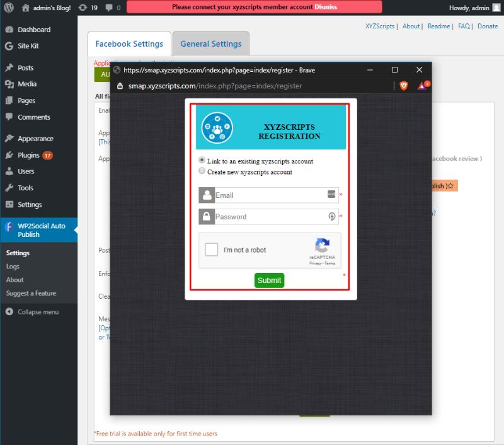Open the Readme link

click(438, 26)
